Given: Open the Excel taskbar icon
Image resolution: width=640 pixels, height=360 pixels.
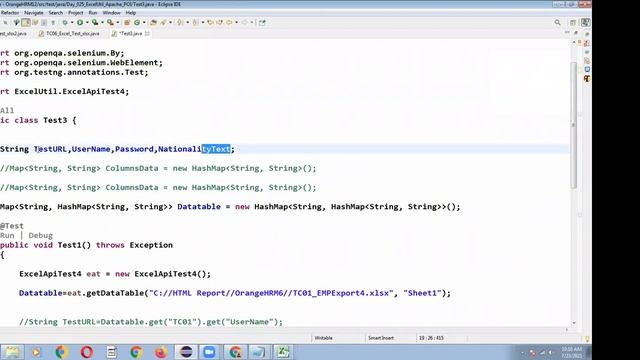Looking at the screenshot, I should coord(283,352).
